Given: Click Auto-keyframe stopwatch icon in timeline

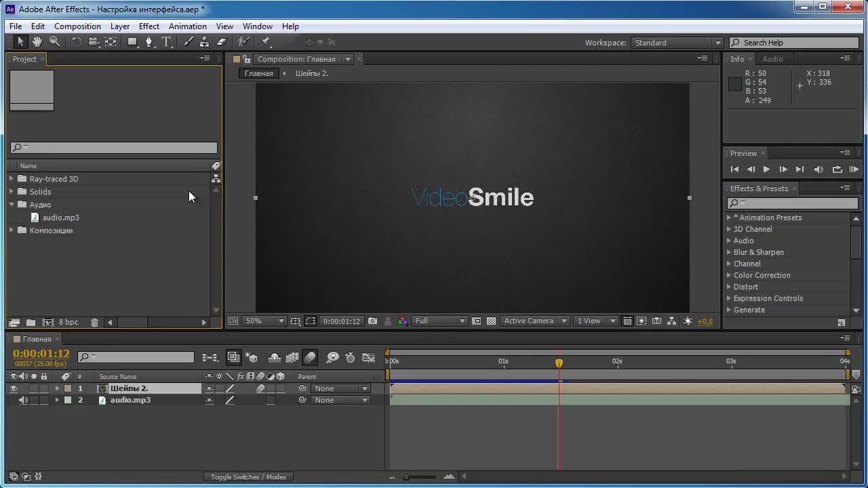Looking at the screenshot, I should click(350, 357).
